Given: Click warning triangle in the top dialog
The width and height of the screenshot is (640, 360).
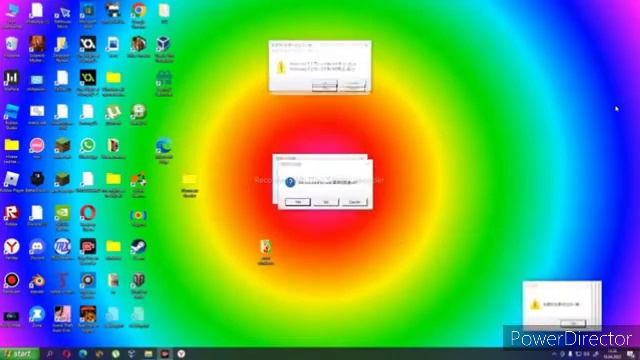Looking at the screenshot, I should pyautogui.click(x=281, y=67).
